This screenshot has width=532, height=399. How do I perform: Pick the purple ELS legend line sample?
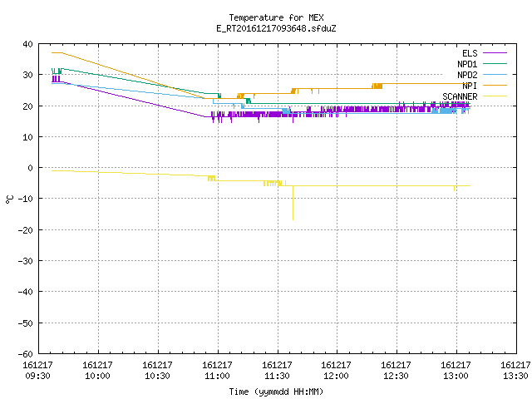coord(495,53)
